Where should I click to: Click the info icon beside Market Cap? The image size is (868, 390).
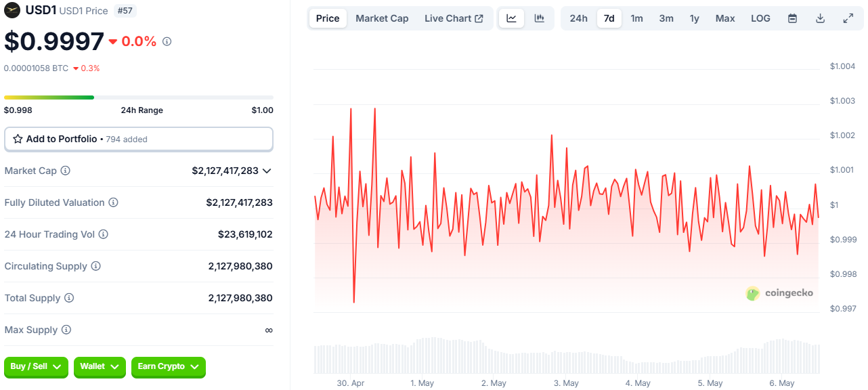66,171
